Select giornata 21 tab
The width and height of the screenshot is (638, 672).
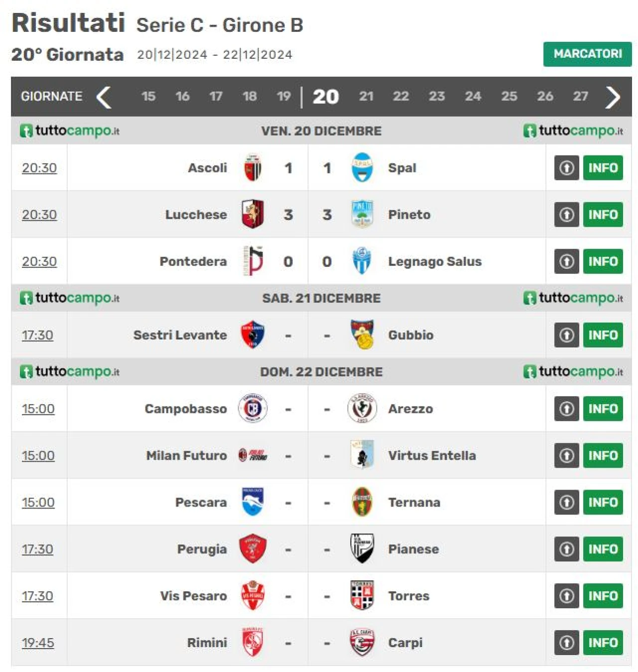[366, 96]
